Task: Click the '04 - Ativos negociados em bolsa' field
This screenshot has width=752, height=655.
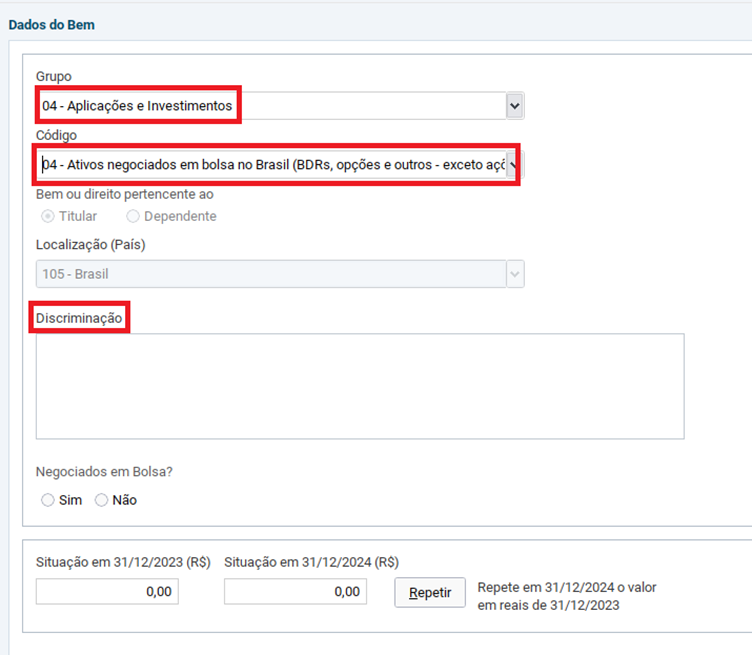Action: click(270, 164)
